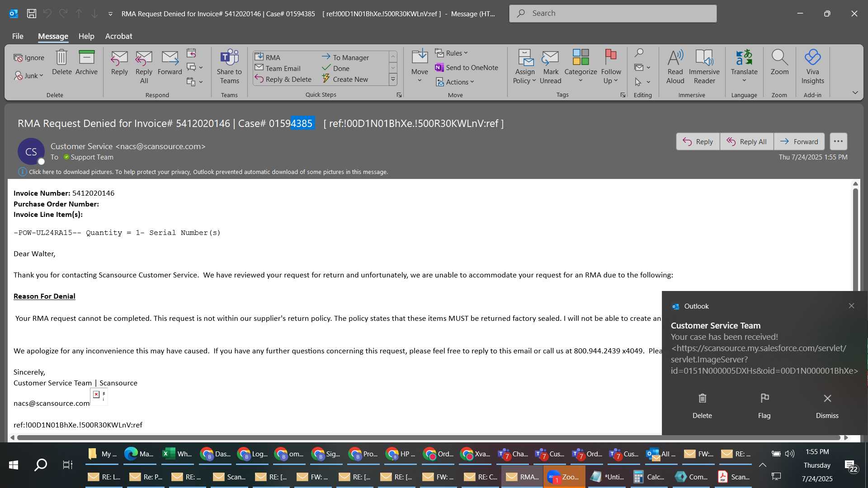Open Windows taskbar search
This screenshot has width=868, height=488.
[41, 465]
